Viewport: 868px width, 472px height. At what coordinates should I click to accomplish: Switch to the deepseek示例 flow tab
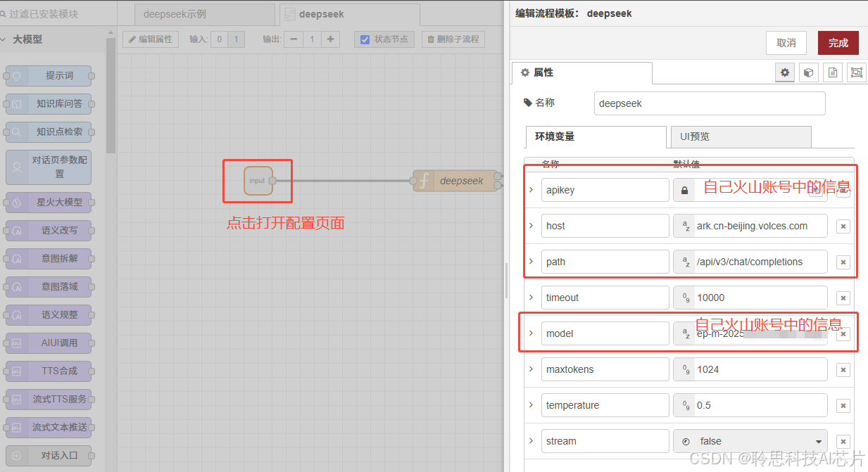204,14
